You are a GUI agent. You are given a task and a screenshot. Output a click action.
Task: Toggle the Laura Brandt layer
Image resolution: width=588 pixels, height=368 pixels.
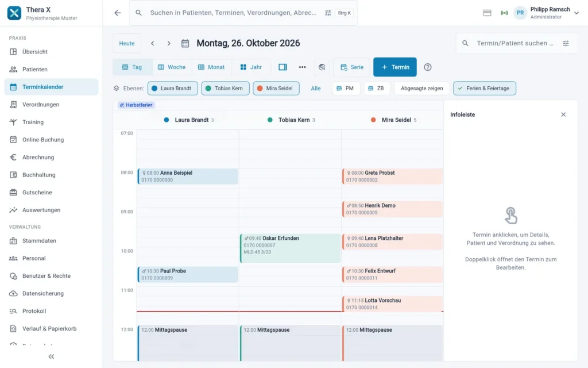pyautogui.click(x=172, y=88)
